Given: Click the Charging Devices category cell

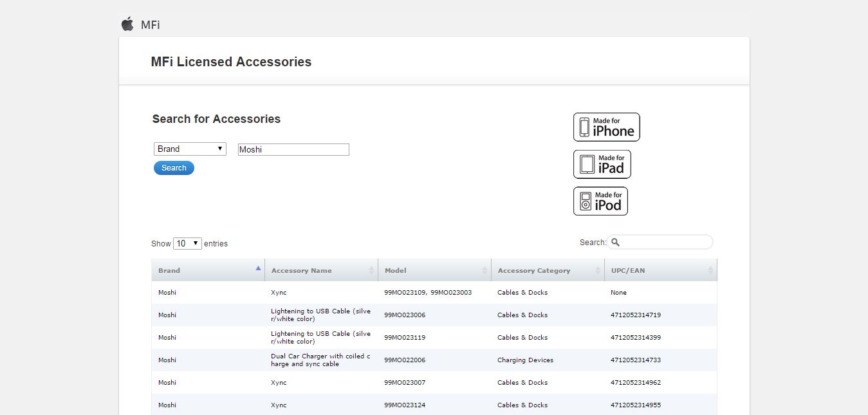Looking at the screenshot, I should coord(525,360).
